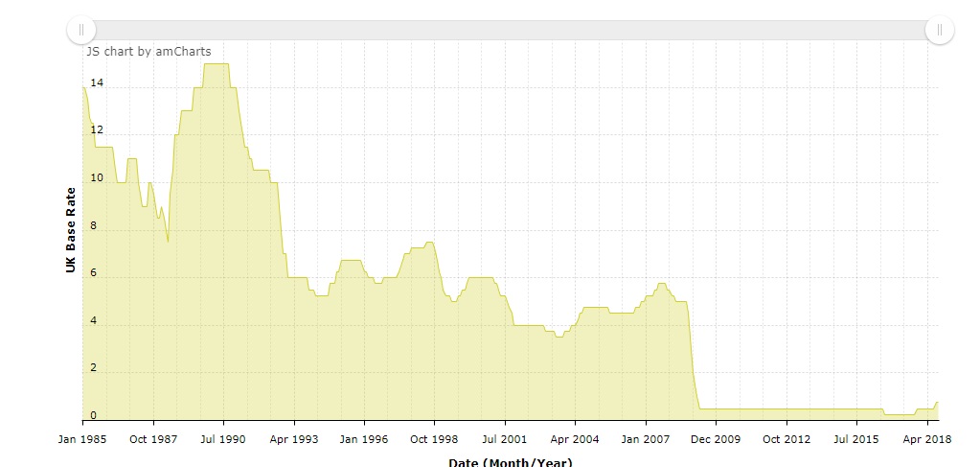Click the '14' value axis label
Image resolution: width=980 pixels, height=467 pixels.
pos(96,82)
